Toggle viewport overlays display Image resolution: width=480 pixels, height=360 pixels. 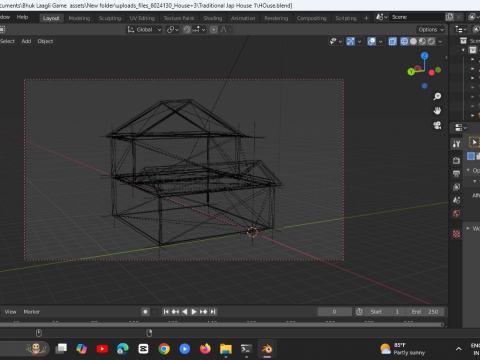(x=371, y=41)
